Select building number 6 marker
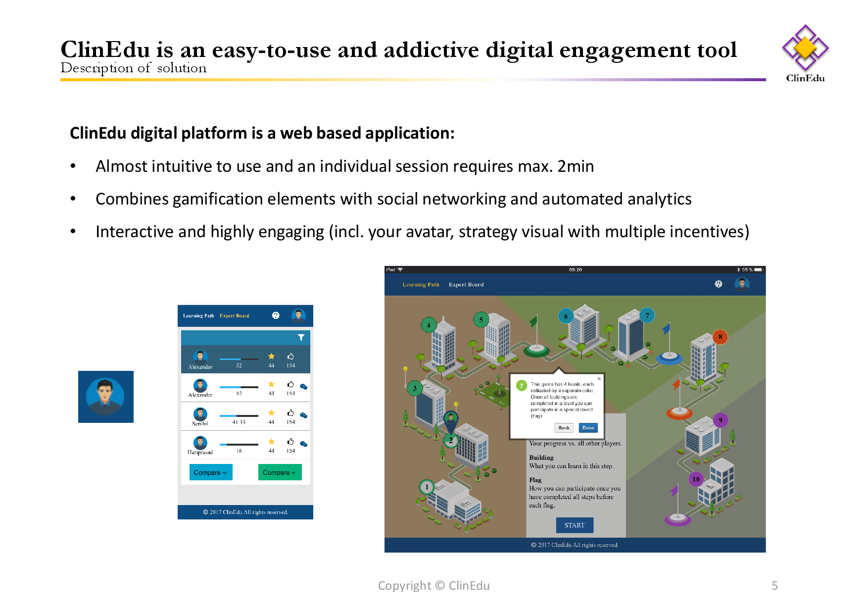 pyautogui.click(x=566, y=316)
